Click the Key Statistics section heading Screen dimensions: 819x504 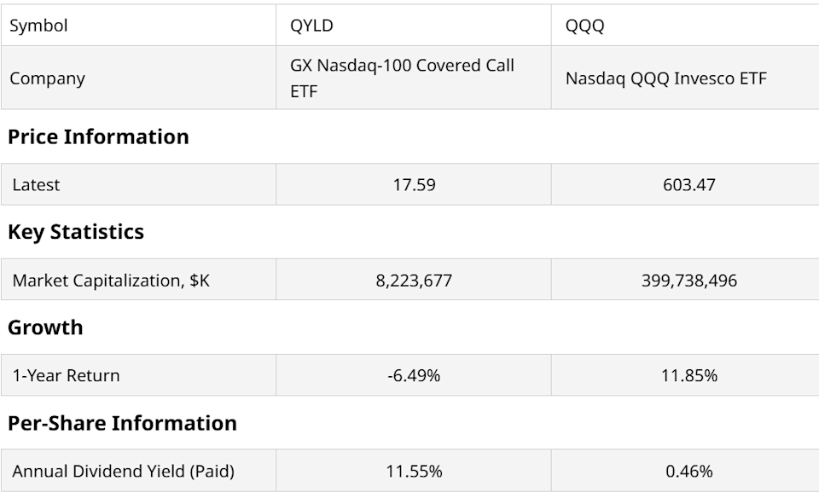point(76,232)
